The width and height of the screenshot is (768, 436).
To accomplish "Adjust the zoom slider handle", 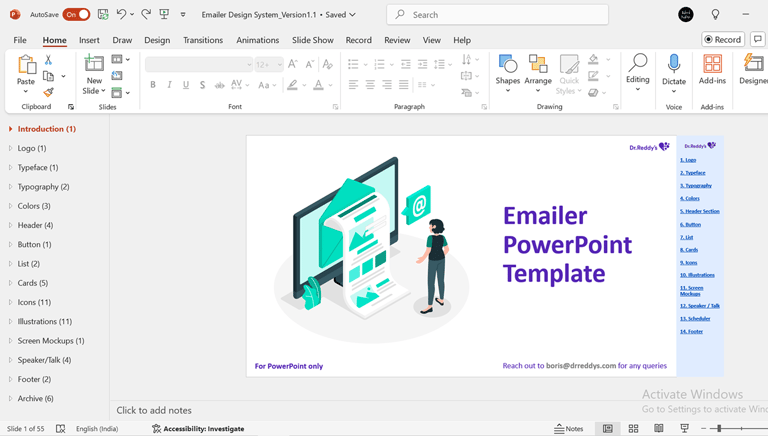I will coord(719,429).
